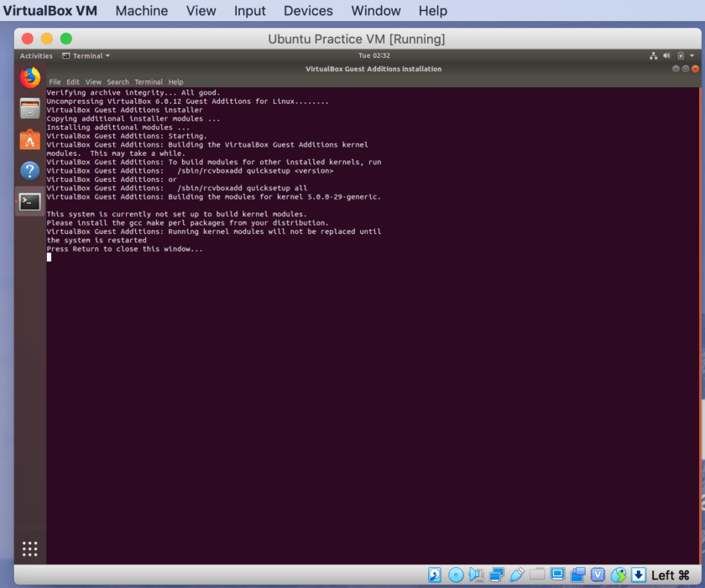This screenshot has width=705, height=588.
Task: Show Applications grid at dock bottom
Action: (x=29, y=549)
